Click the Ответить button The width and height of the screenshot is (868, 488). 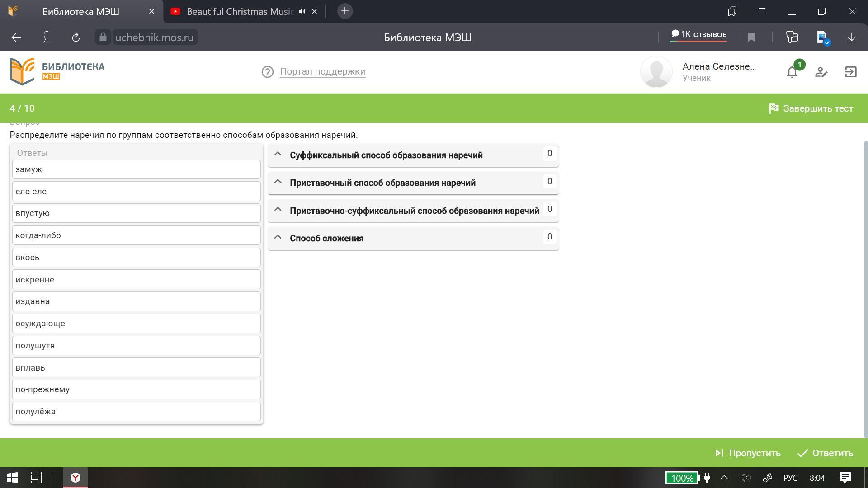(x=825, y=453)
